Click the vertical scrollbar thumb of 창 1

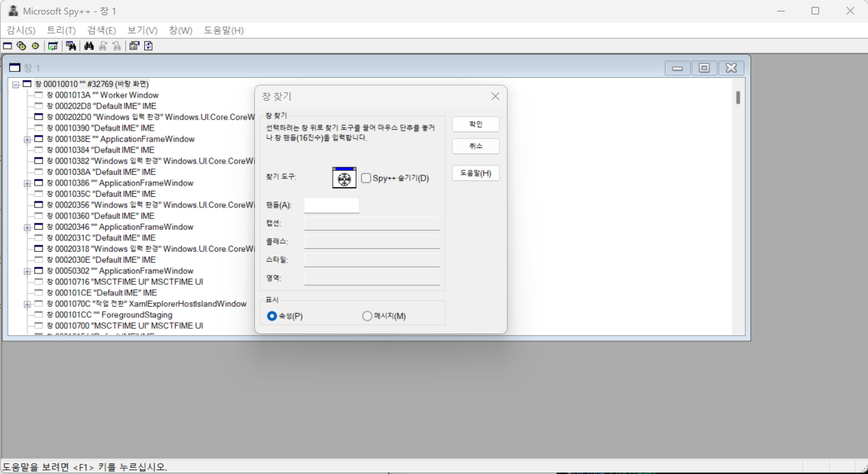click(738, 98)
